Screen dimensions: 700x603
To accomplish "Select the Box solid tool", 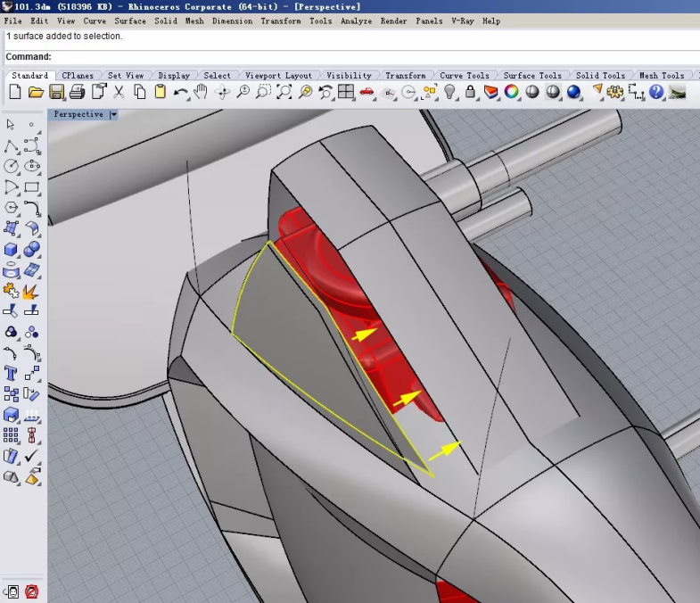I will [12, 250].
